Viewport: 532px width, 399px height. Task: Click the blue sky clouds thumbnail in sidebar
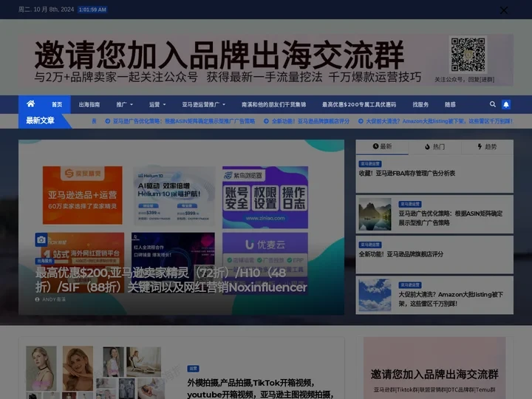375,295
